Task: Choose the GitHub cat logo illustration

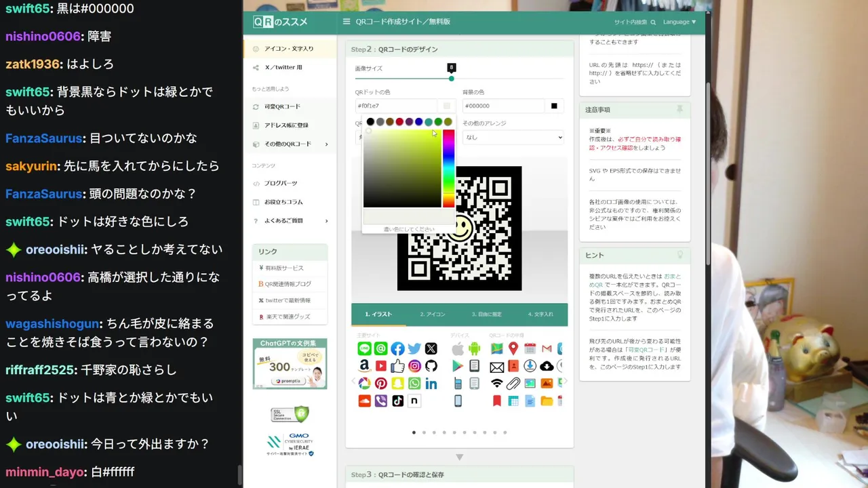Action: point(431,366)
